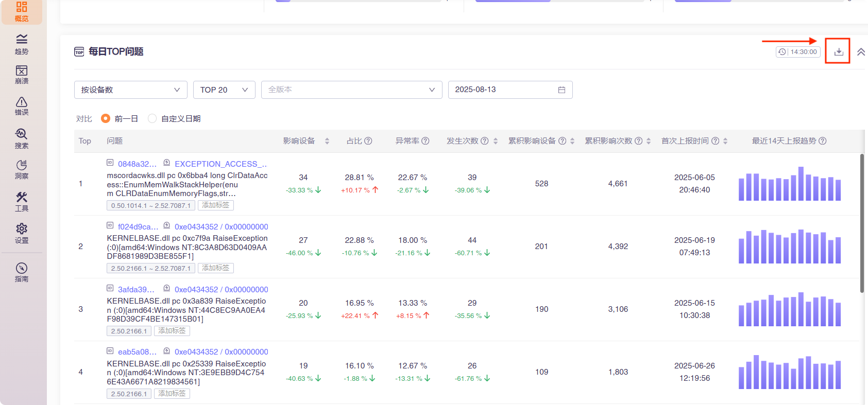The width and height of the screenshot is (868, 405).
Task: Sort by 影响设备 column arrows
Action: click(x=327, y=141)
